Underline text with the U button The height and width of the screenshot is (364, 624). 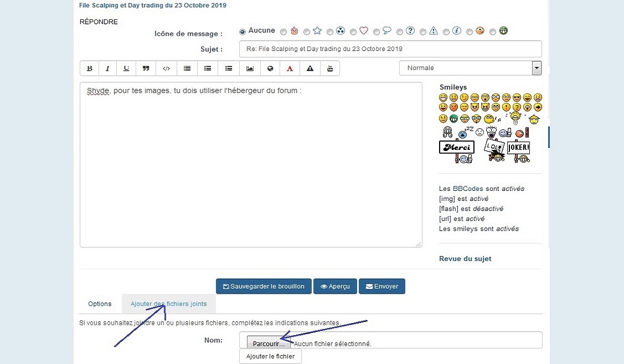pos(126,69)
